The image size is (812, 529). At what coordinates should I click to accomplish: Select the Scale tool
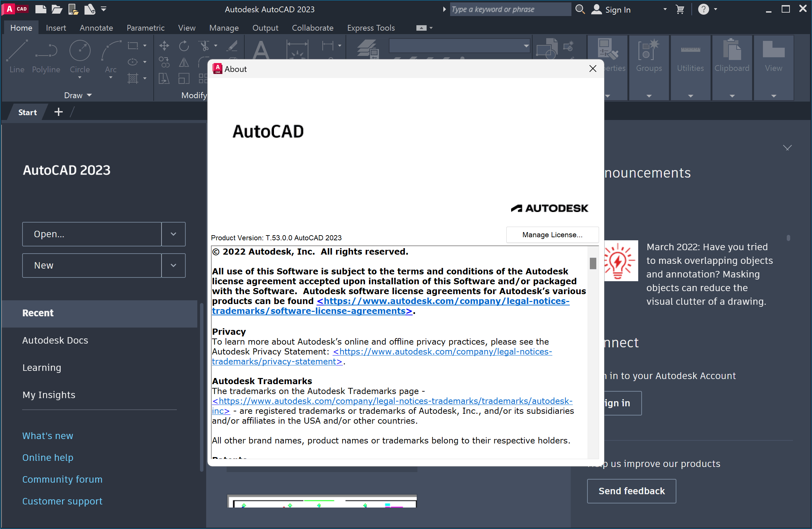(x=184, y=78)
